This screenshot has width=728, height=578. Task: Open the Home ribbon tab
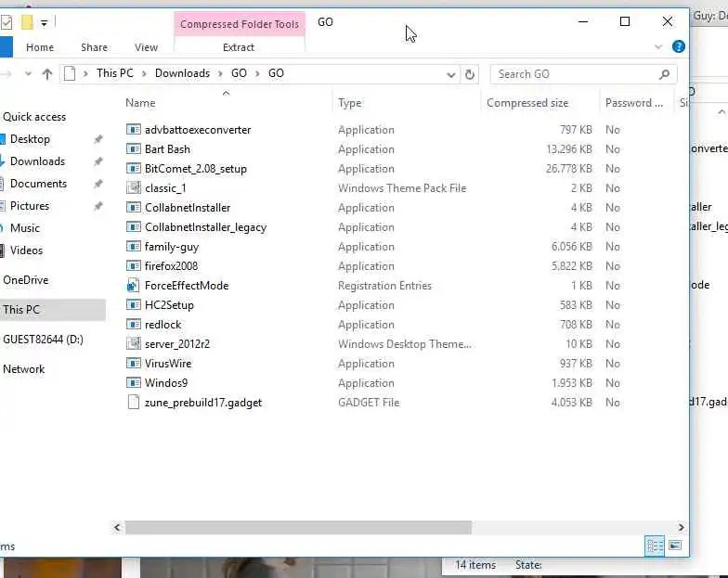click(x=40, y=47)
